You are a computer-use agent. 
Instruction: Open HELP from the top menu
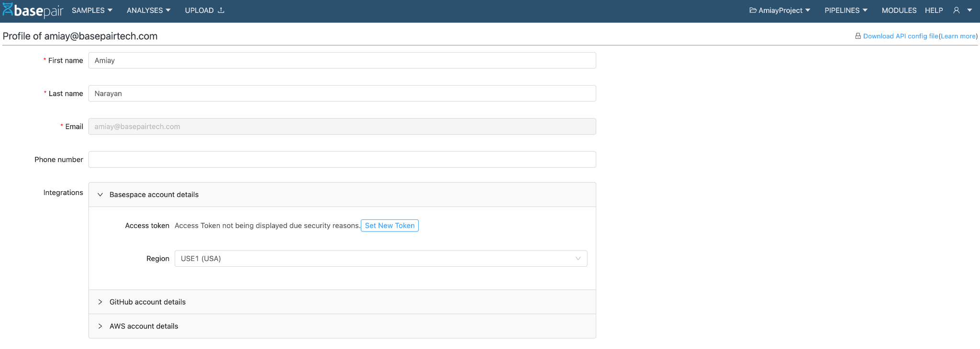coord(934,10)
